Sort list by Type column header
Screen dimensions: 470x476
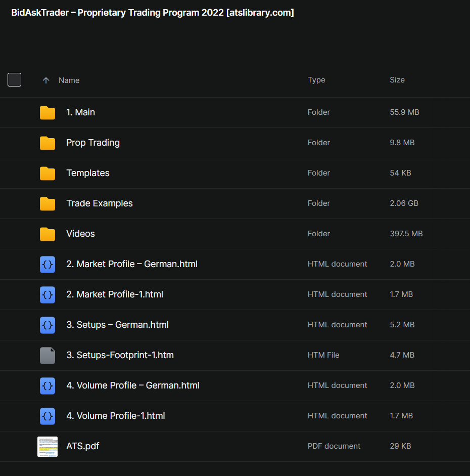316,80
